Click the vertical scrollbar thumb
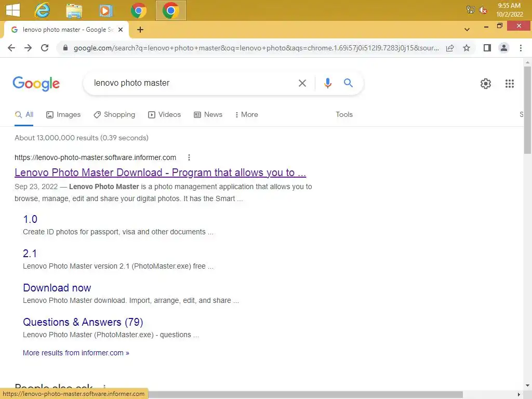 tap(527, 110)
